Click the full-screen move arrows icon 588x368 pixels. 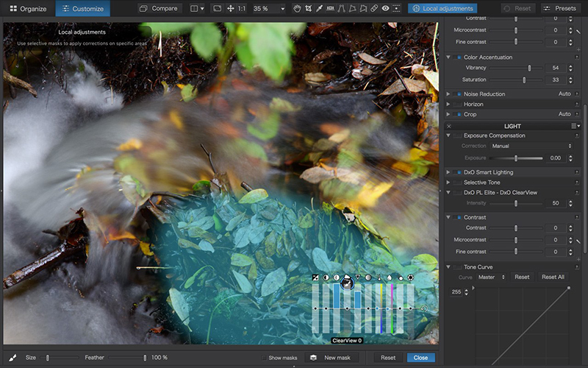point(230,8)
